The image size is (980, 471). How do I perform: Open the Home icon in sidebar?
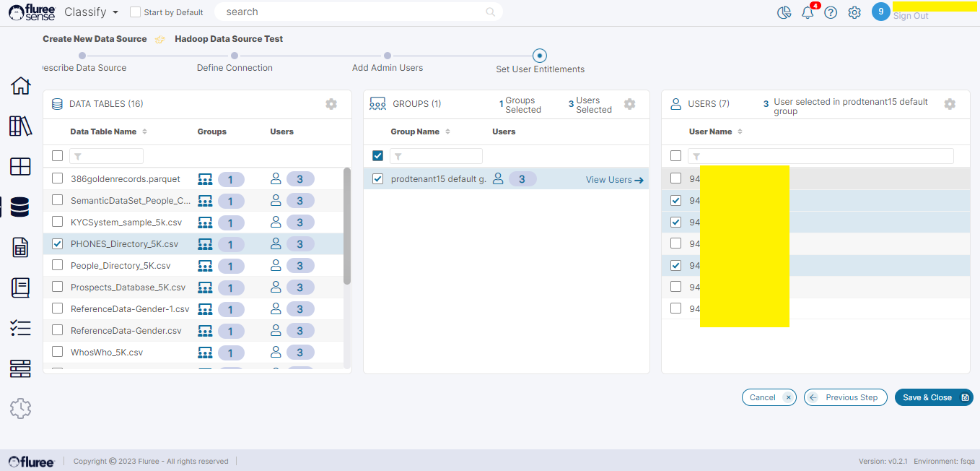pos(20,85)
